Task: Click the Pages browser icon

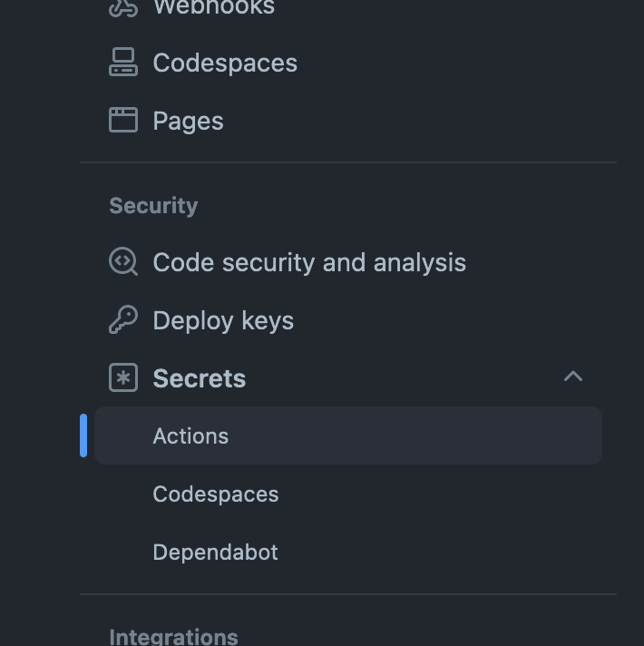Action: click(x=123, y=120)
